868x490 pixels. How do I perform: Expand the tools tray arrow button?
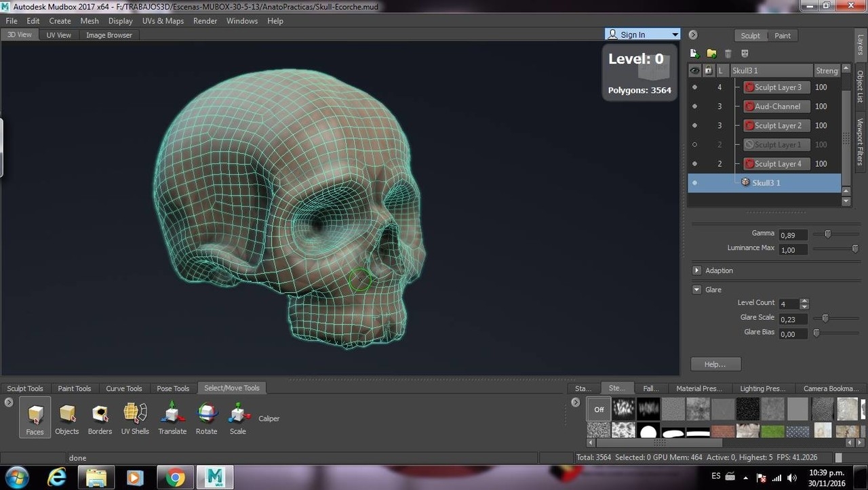pos(9,402)
